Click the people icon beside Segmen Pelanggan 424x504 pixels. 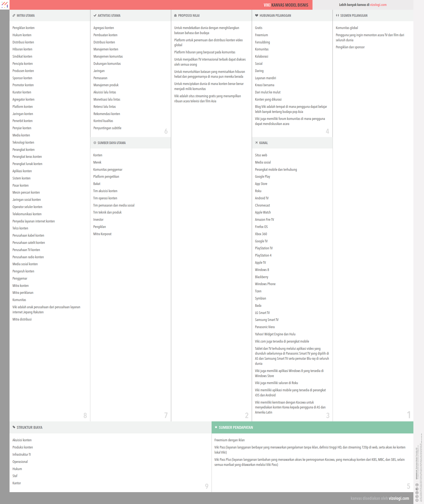tap(337, 15)
